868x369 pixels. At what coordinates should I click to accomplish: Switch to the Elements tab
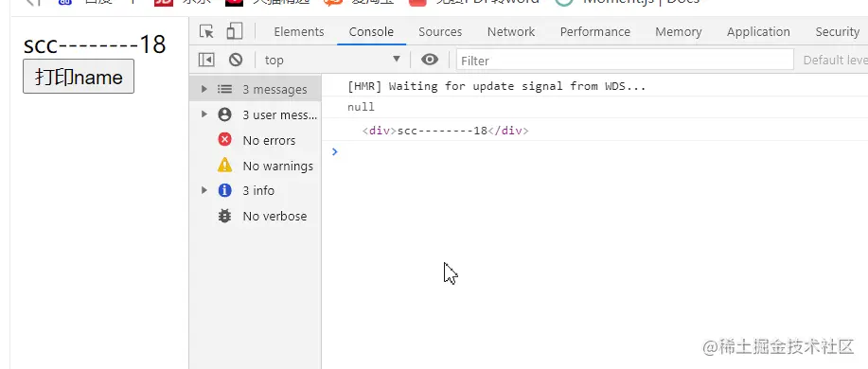[299, 31]
